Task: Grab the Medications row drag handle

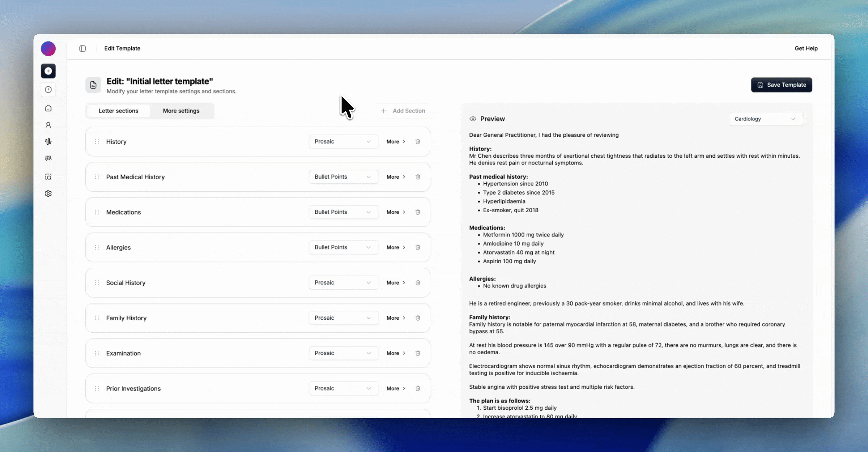Action: pyautogui.click(x=97, y=212)
